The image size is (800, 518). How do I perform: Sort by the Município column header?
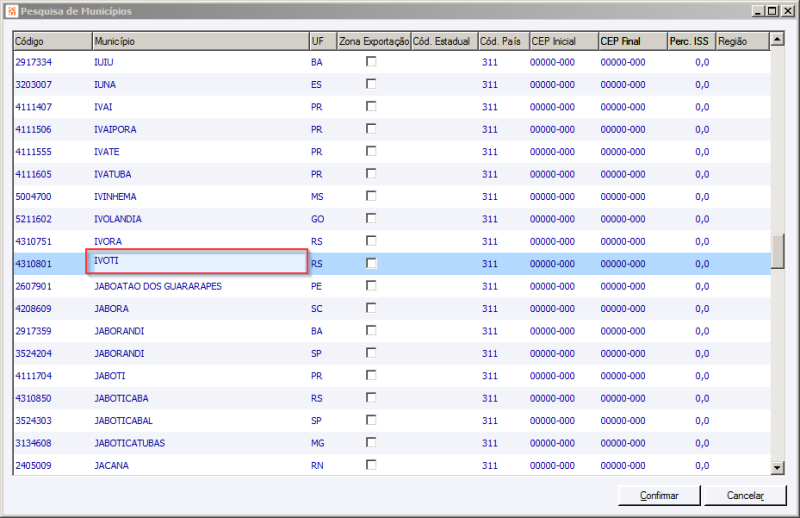(201, 41)
